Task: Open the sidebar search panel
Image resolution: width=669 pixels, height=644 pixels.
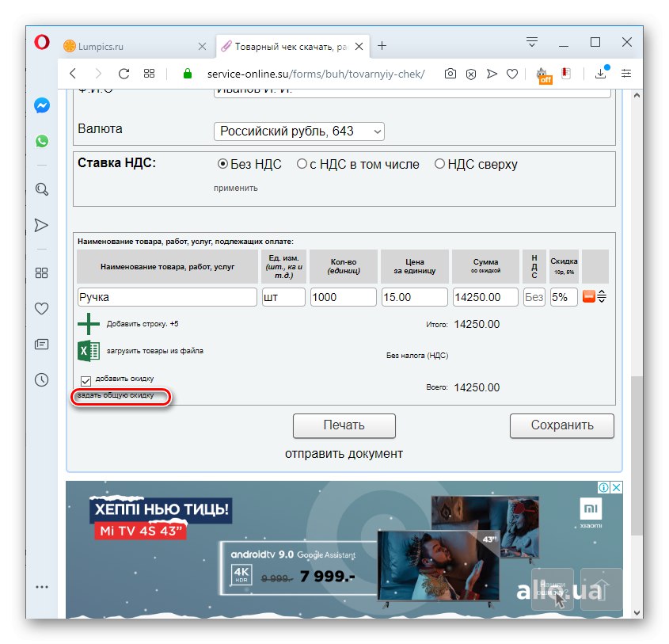Action: (42, 189)
